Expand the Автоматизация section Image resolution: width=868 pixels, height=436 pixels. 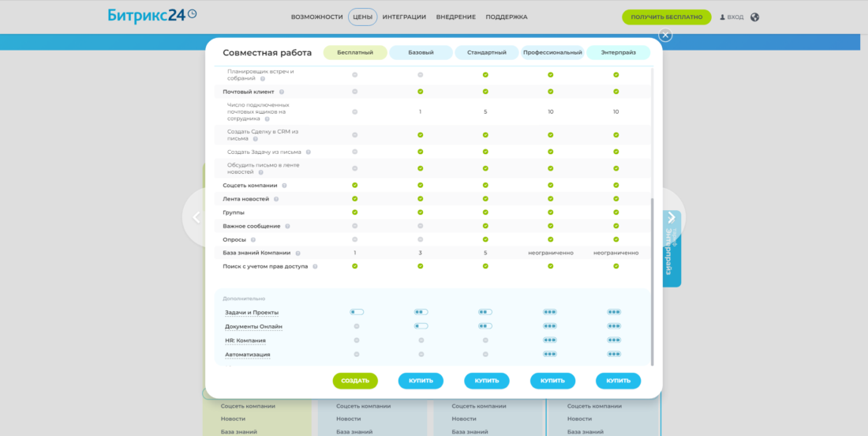click(247, 355)
